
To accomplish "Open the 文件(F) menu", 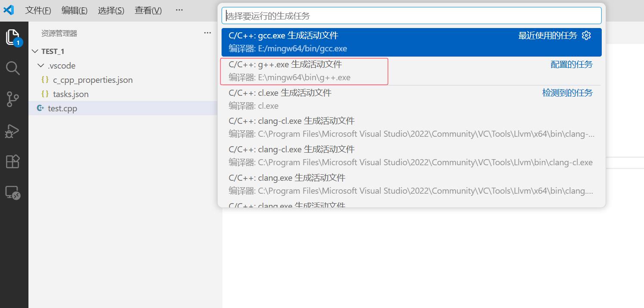I will coord(38,10).
